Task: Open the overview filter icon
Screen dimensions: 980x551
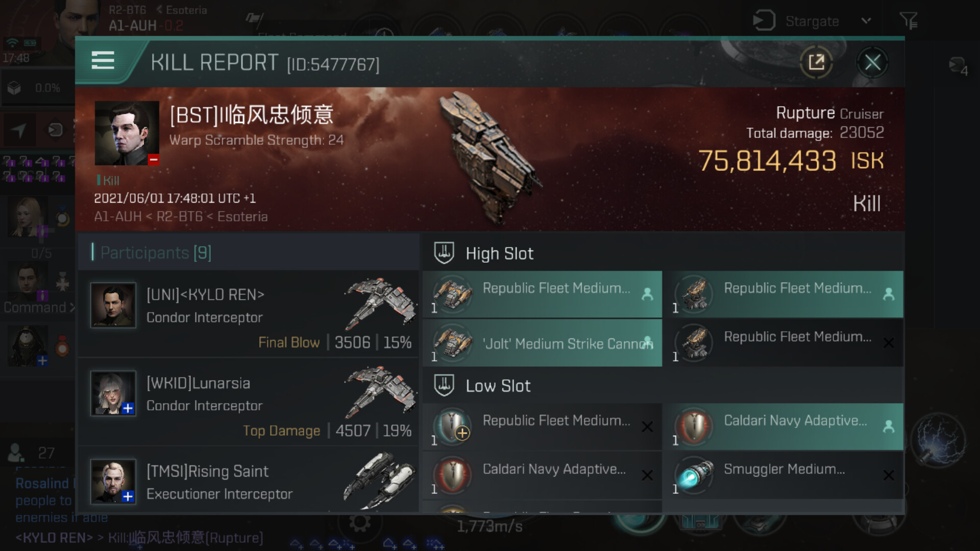Action: (909, 21)
